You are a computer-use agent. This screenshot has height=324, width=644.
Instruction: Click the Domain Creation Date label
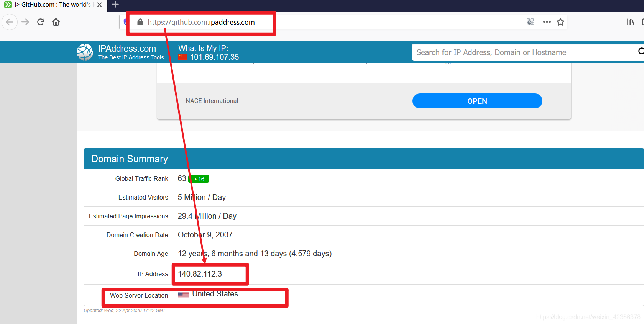137,235
